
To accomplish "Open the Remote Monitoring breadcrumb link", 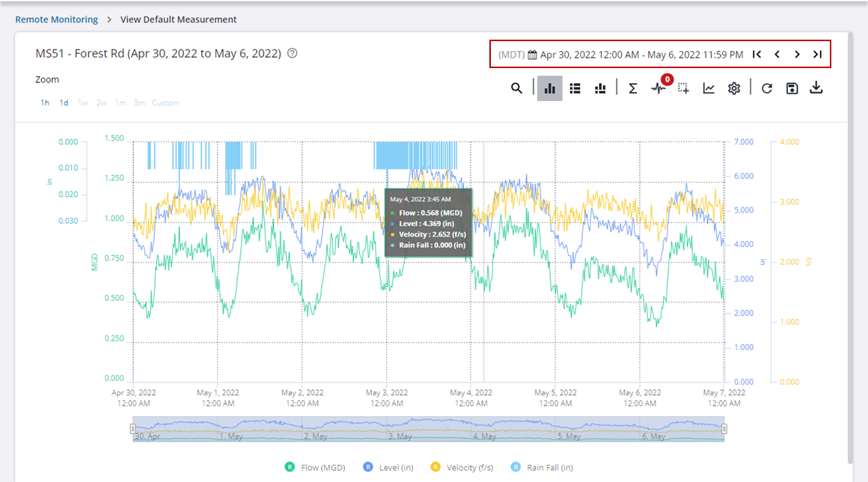I will point(57,19).
